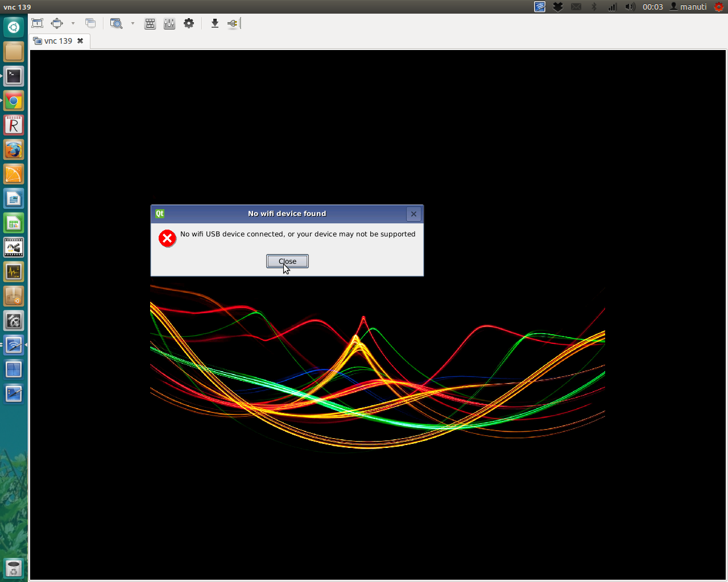Screen dimensions: 728x582
Task: Click the Dropbox tray icon
Action: point(558,7)
